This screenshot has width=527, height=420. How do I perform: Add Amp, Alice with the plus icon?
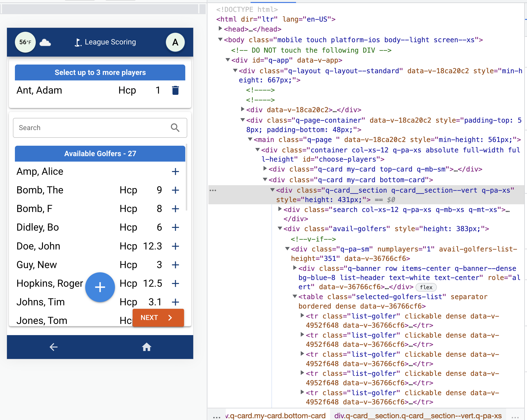point(175,171)
